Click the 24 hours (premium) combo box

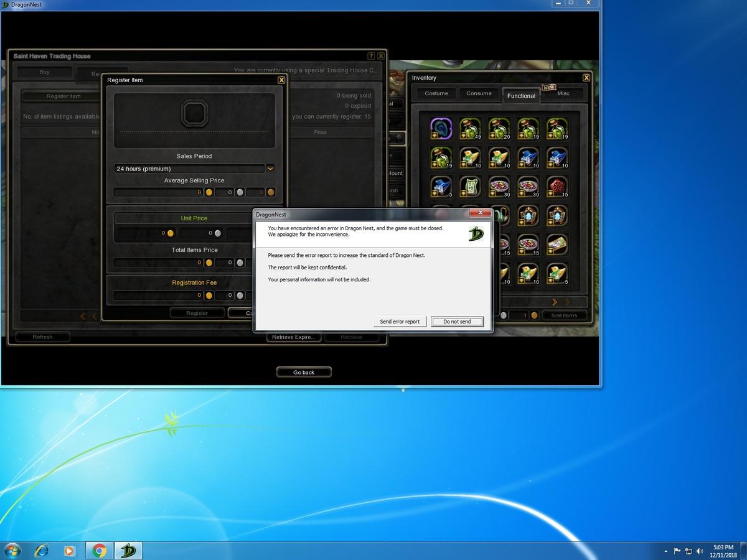[190, 168]
